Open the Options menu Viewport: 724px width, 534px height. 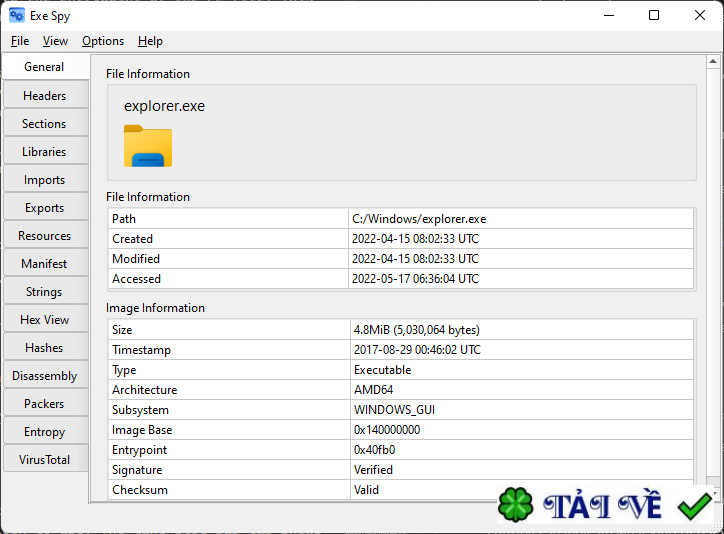coord(103,41)
